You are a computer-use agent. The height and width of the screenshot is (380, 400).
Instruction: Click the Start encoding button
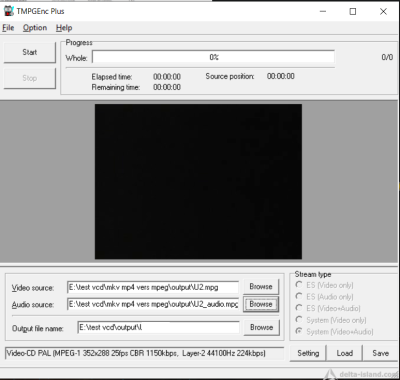pos(30,52)
